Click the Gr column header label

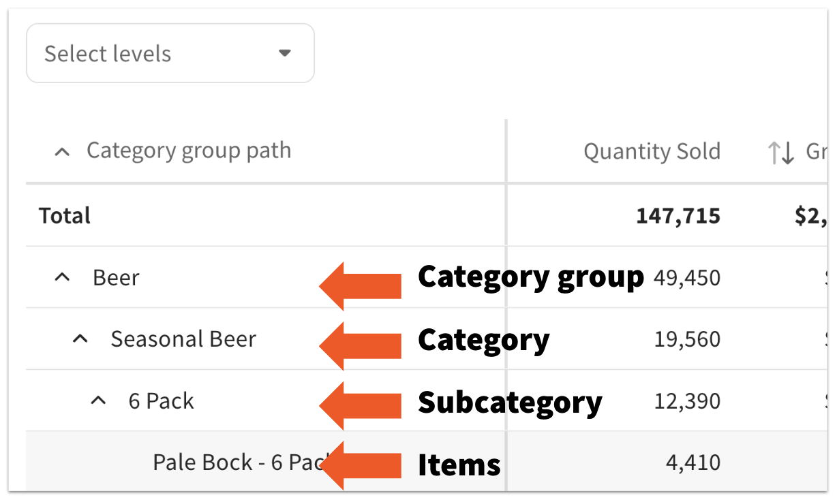817,151
